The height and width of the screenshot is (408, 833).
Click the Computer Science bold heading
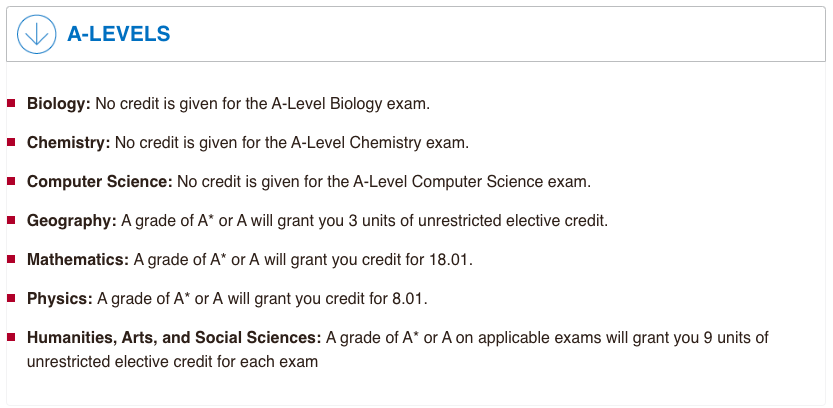pos(100,182)
